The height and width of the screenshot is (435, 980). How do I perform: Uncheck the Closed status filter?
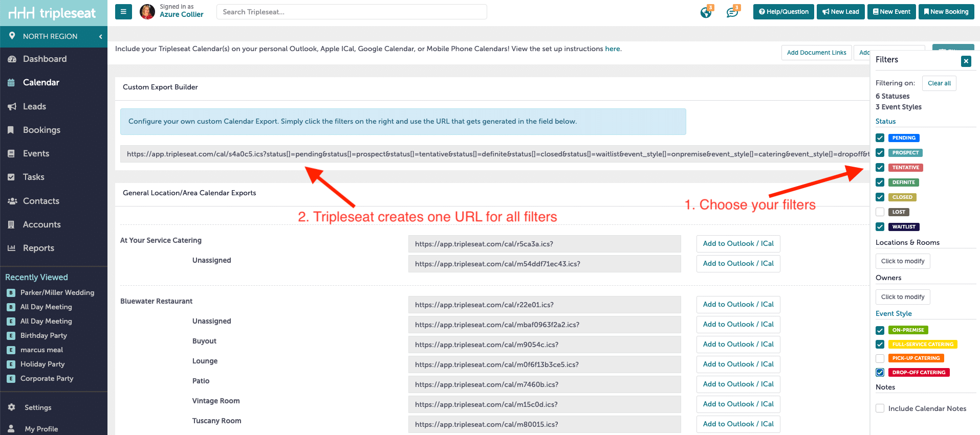tap(880, 197)
